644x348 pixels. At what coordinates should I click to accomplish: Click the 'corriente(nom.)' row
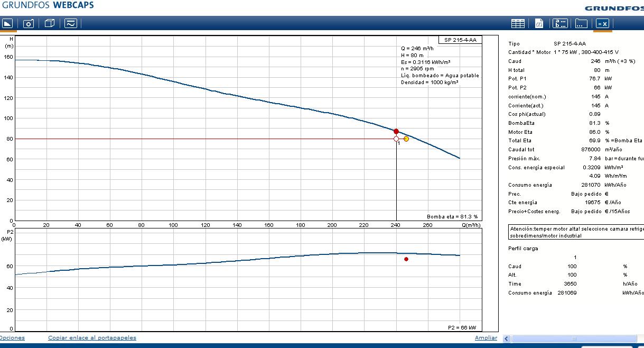click(559, 97)
